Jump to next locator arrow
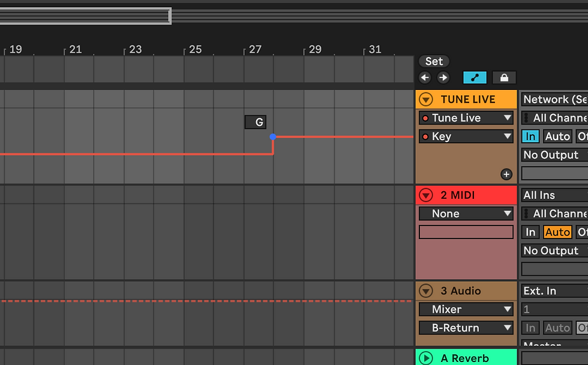This screenshot has height=365, width=588. (x=443, y=77)
